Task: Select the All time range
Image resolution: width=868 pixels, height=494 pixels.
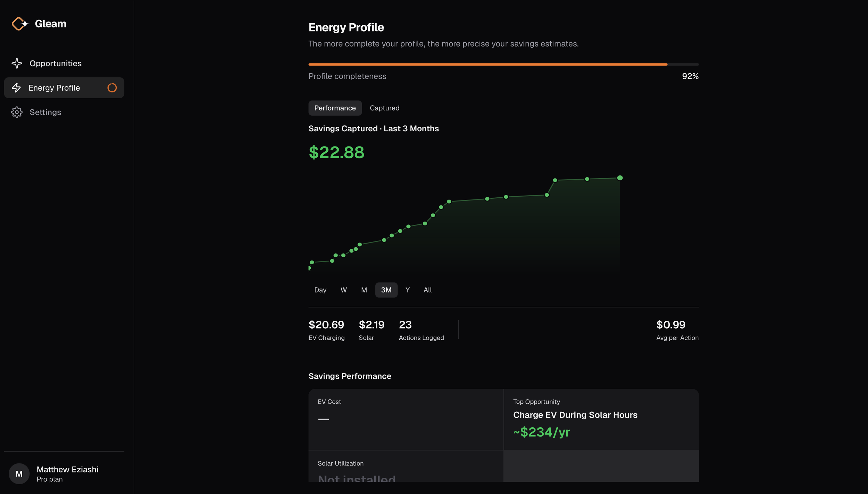Action: [427, 290]
